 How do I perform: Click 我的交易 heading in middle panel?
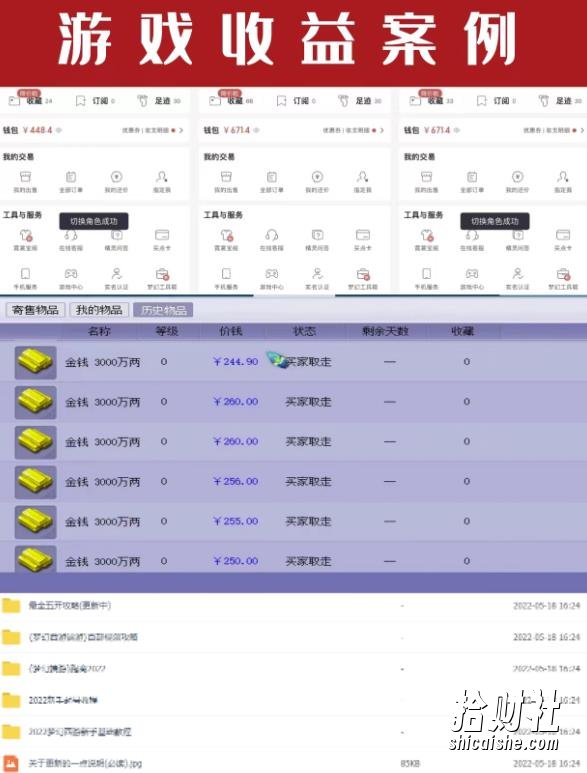click(219, 157)
